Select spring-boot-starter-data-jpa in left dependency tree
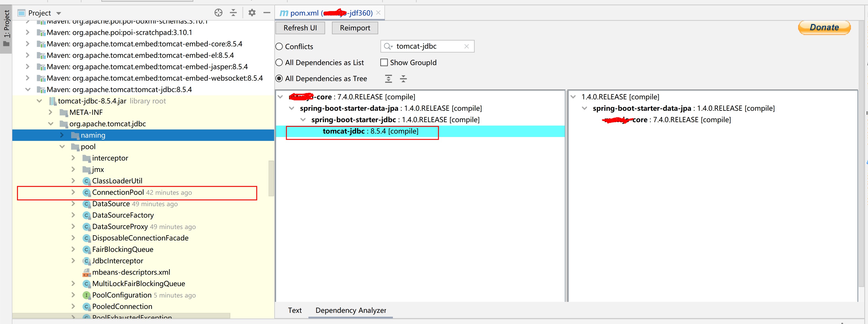Viewport: 868px width, 324px height. point(391,108)
